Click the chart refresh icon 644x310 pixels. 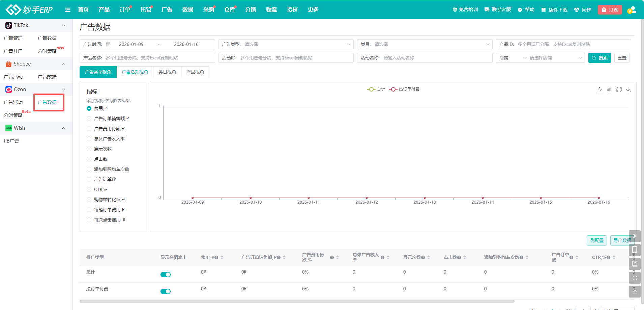(619, 89)
